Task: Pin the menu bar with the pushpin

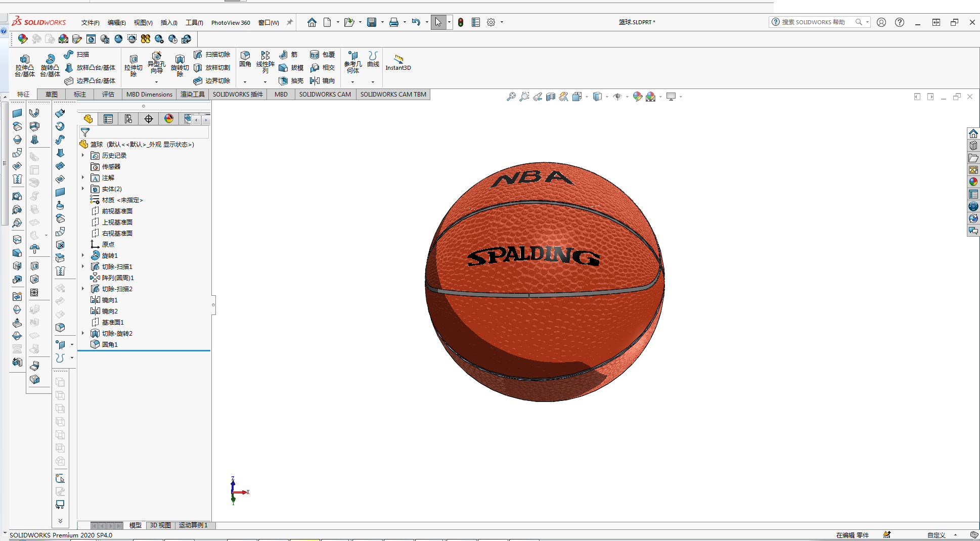Action: [x=289, y=22]
